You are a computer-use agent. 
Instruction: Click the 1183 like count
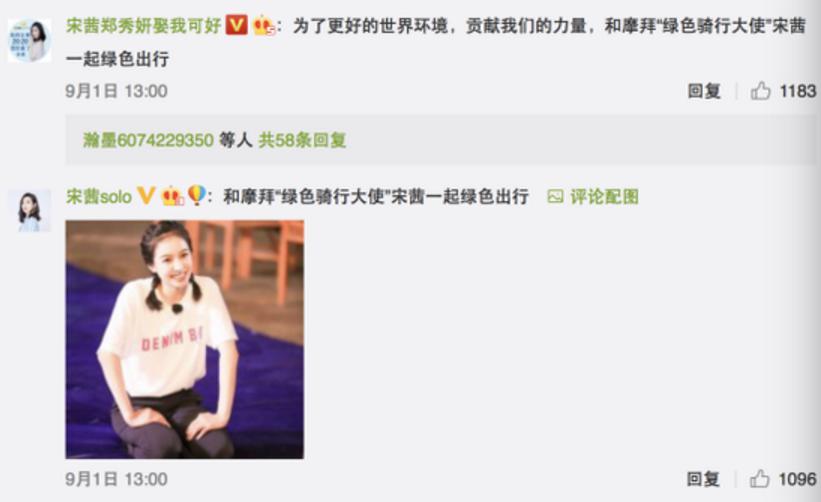(x=797, y=91)
